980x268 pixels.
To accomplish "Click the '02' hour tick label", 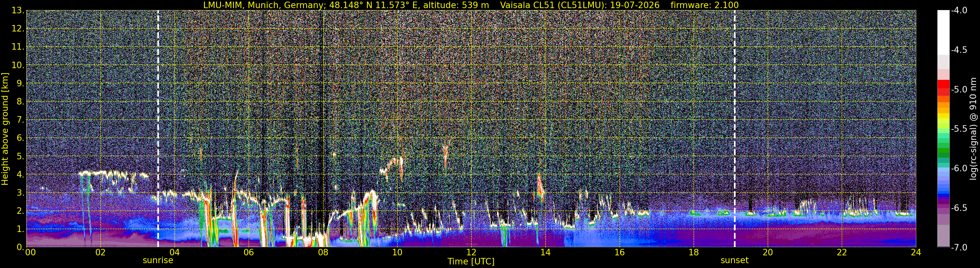I will tap(100, 253).
